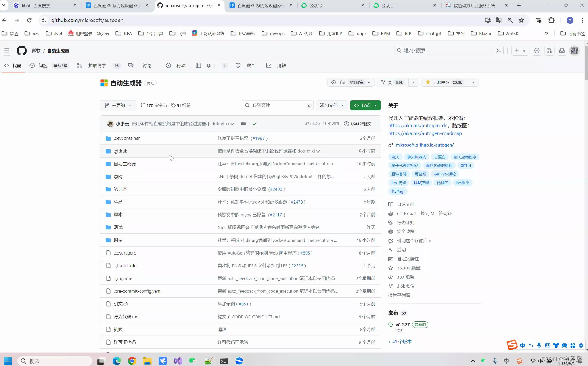This screenshot has height=366, width=588.
Task: Expand star lists dropdown arrow
Action: tap(473, 82)
